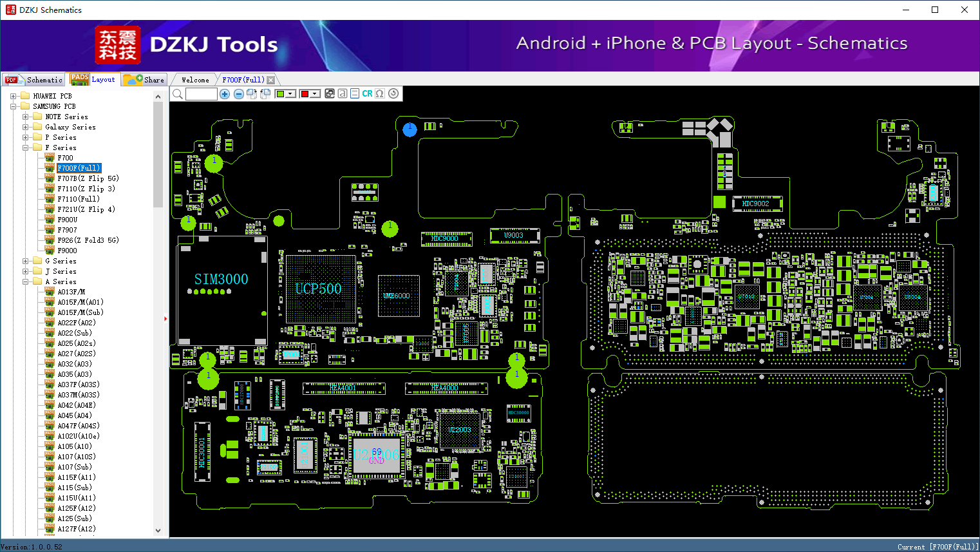980x552 pixels.
Task: Click the lined document toolbar icon
Action: [355, 93]
